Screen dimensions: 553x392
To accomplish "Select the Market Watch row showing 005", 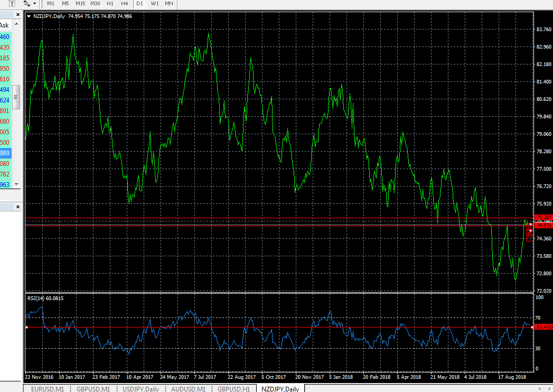I will tap(6, 132).
